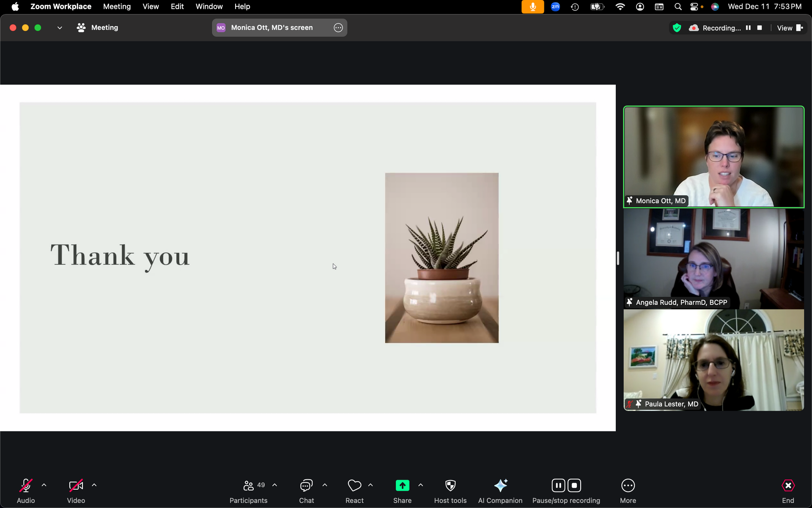Expand chevron next to Participants

274,485
